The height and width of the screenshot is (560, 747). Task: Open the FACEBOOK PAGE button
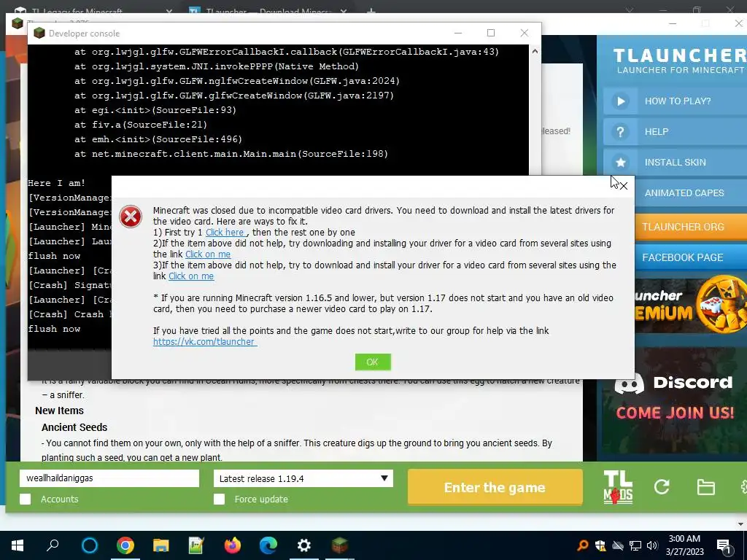(691, 257)
